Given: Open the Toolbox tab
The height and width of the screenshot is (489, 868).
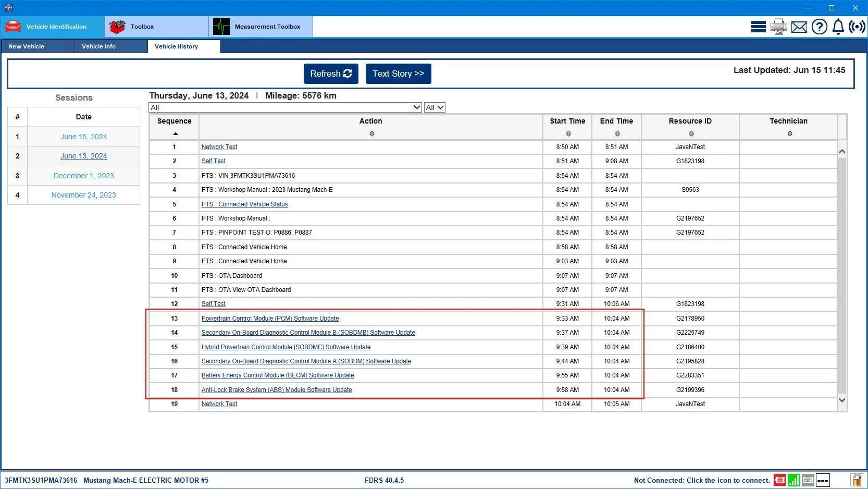Looking at the screenshot, I should (157, 27).
